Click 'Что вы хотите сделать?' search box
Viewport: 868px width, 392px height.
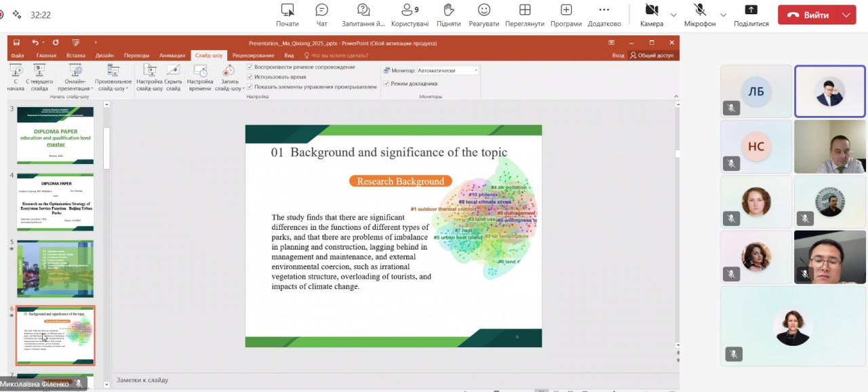[x=336, y=56]
